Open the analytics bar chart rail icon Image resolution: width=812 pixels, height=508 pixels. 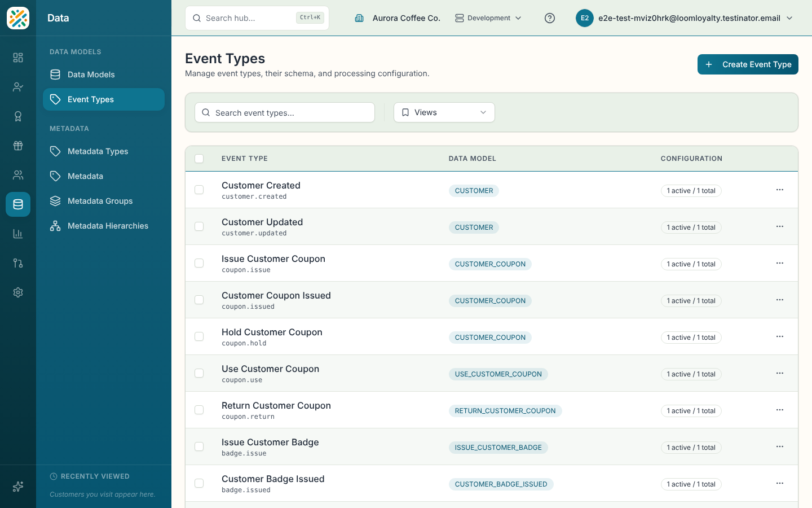coord(18,234)
